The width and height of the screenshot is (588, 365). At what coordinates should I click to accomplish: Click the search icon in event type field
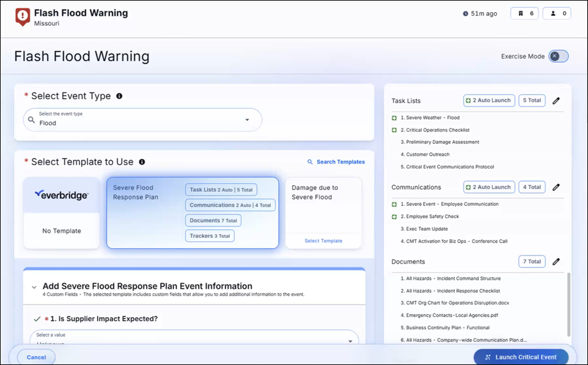(31, 120)
